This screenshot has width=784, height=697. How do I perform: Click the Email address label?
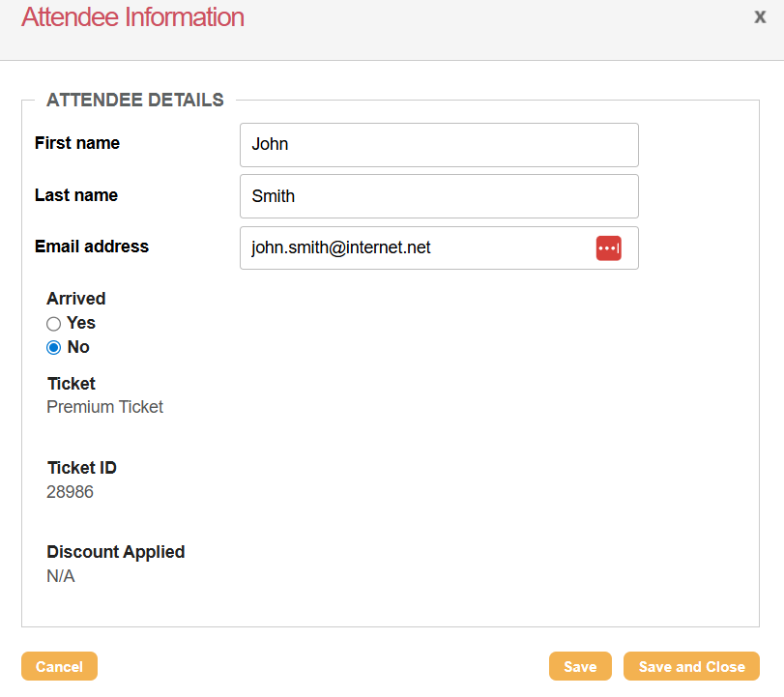pos(92,247)
